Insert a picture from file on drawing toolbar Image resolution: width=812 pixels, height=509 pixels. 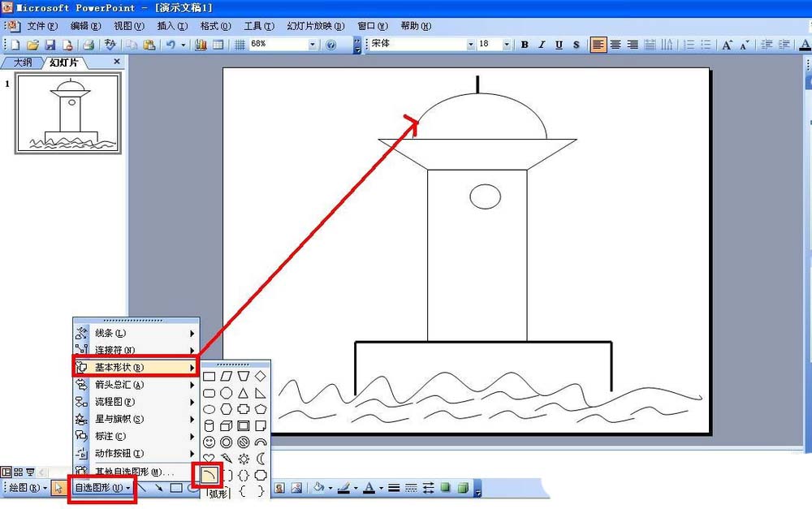point(296,488)
